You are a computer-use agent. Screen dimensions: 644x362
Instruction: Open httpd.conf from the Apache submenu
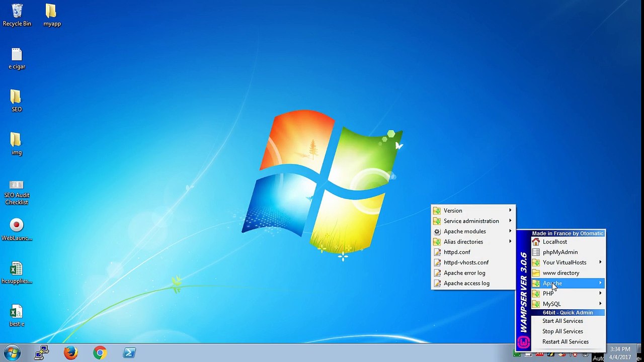473,252
